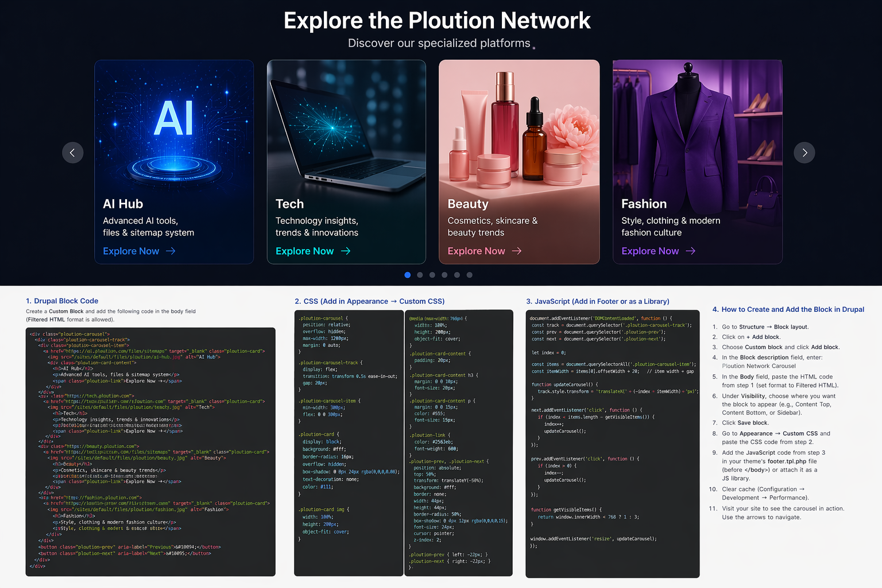882x588 pixels.
Task: Click the "Fashion" card title
Action: tap(644, 204)
